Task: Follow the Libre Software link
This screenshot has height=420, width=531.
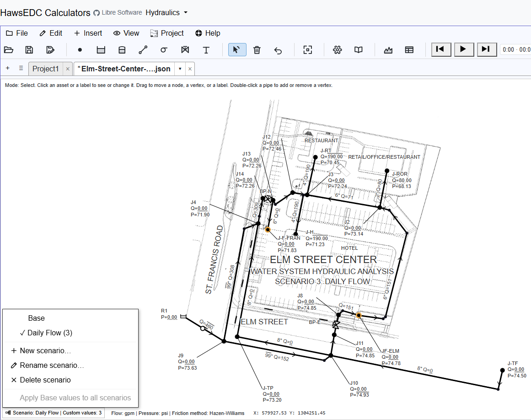Action: coord(118,12)
